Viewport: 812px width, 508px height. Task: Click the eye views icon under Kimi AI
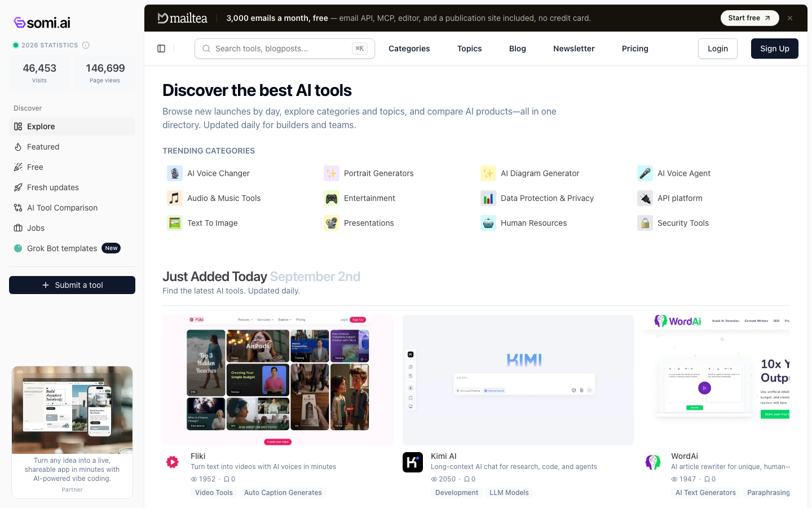(434, 479)
